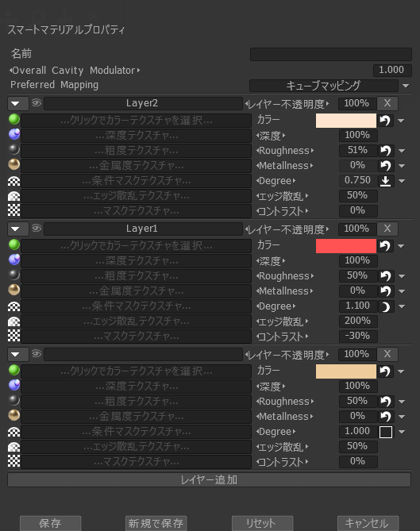Click gold metalness sphere icon in Layer2
This screenshot has width=420, height=531.
tap(13, 164)
